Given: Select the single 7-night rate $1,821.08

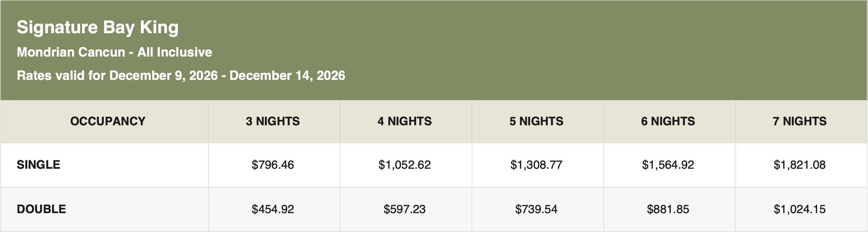Looking at the screenshot, I should pos(800,165).
